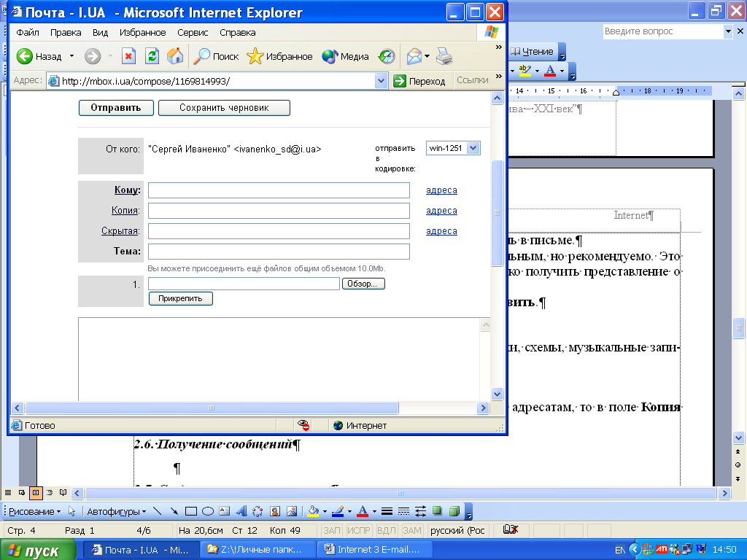Choose Line Style in Drawing toolbar
This screenshot has width=747, height=560.
(x=387, y=511)
